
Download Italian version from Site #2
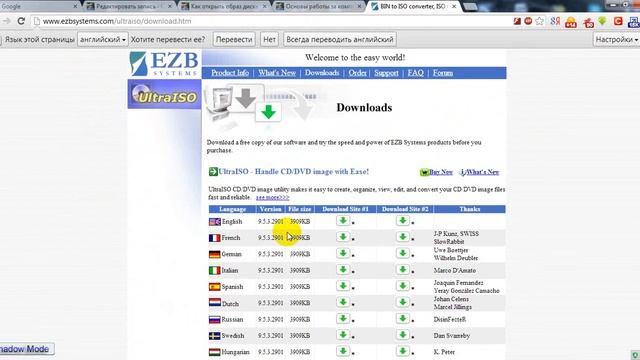[x=402, y=269]
